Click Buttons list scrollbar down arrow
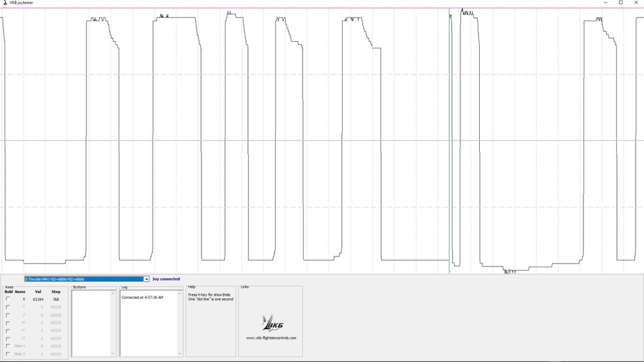 point(113,354)
